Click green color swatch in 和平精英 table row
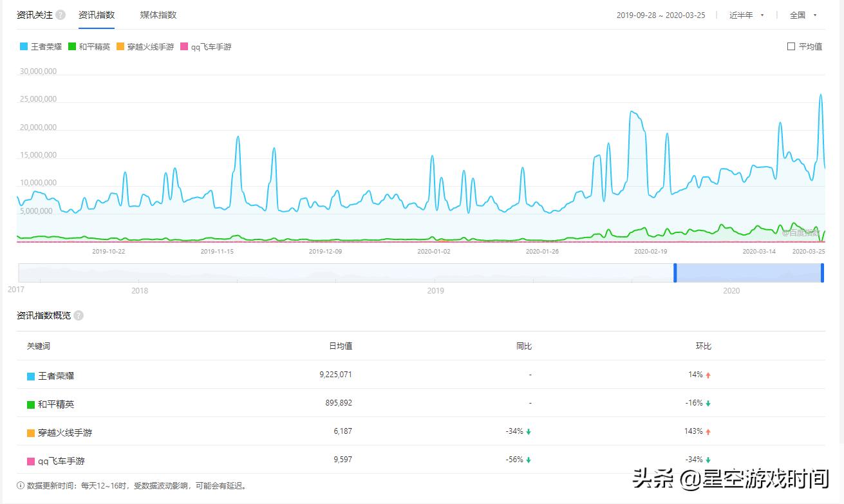This screenshot has height=504, width=844. tap(31, 405)
